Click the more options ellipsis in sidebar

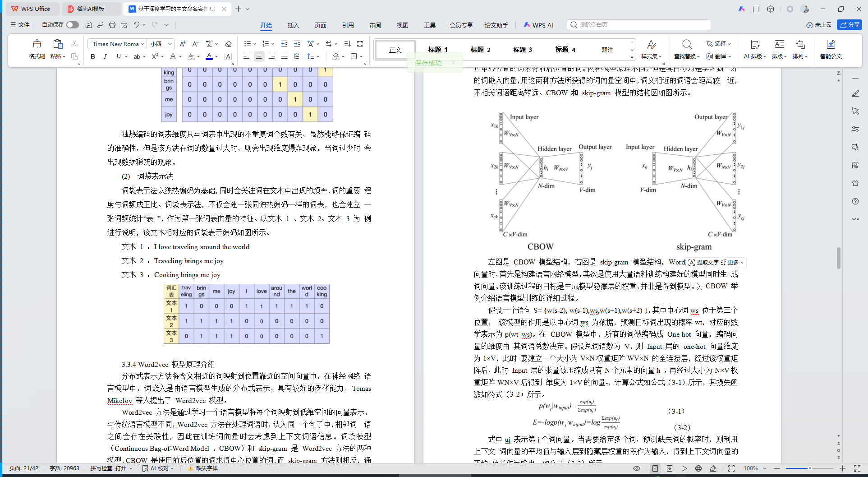tap(855, 219)
